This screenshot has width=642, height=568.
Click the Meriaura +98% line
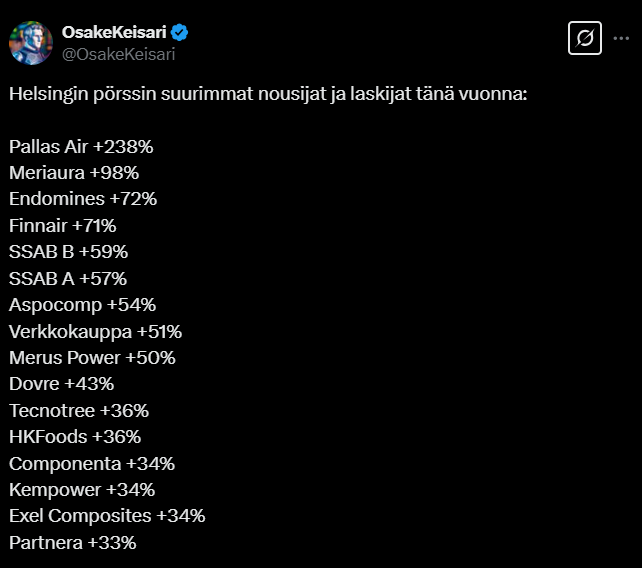(x=74, y=173)
